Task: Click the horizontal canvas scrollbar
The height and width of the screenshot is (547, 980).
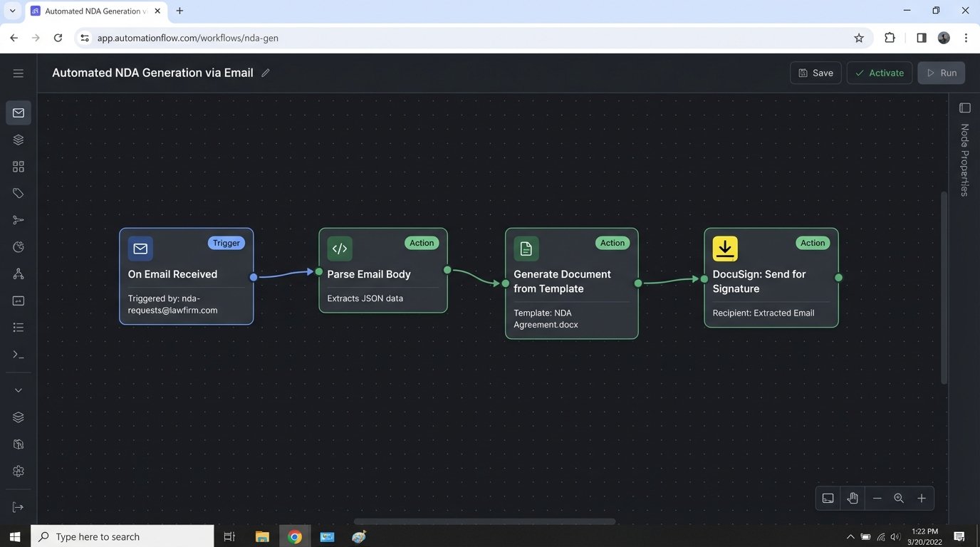Action: (484, 521)
